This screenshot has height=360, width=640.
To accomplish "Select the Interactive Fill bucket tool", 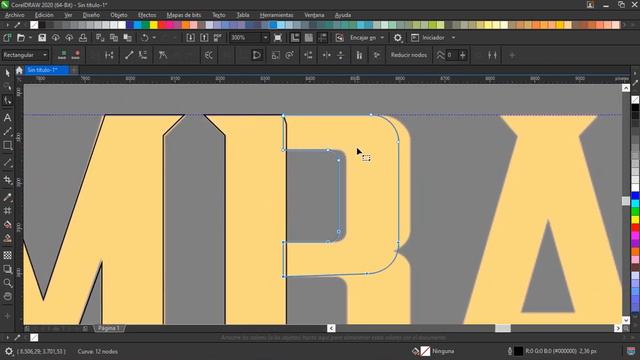I will tap(7, 224).
